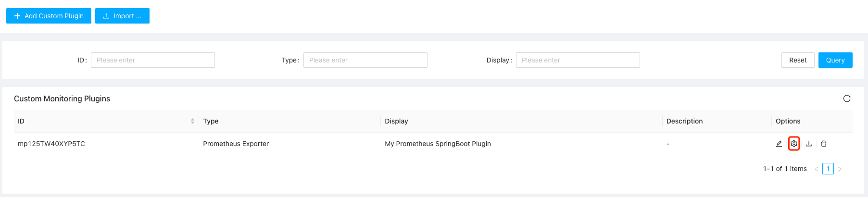Select the My Prometheus SpringBoot Plugin cell

[438, 144]
